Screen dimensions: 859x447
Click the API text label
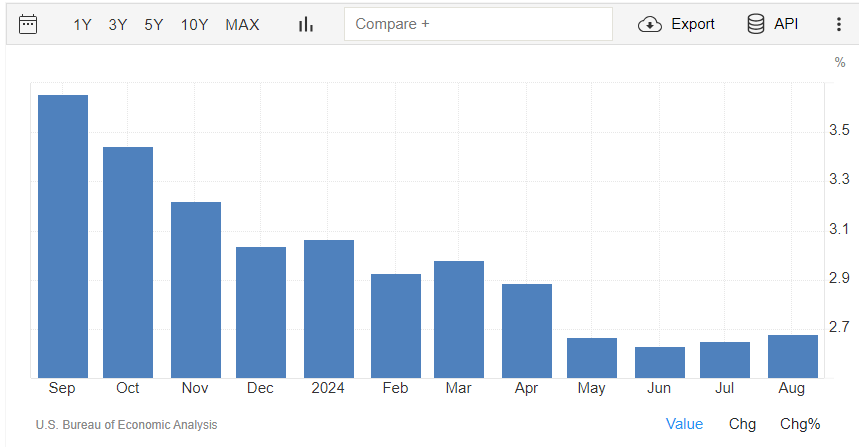[786, 24]
